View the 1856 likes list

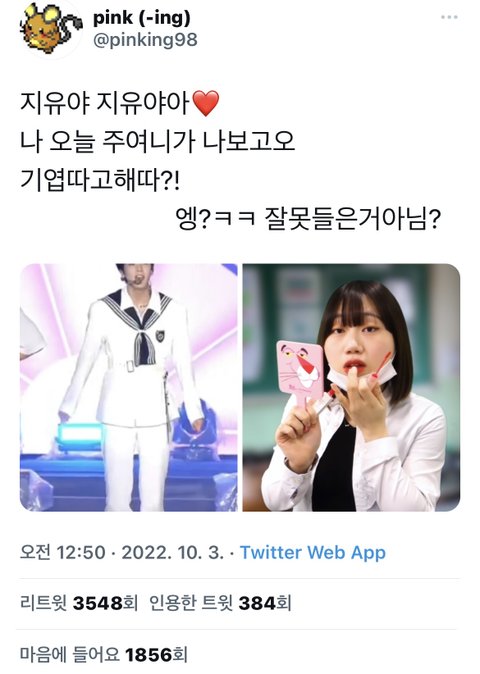104,655
